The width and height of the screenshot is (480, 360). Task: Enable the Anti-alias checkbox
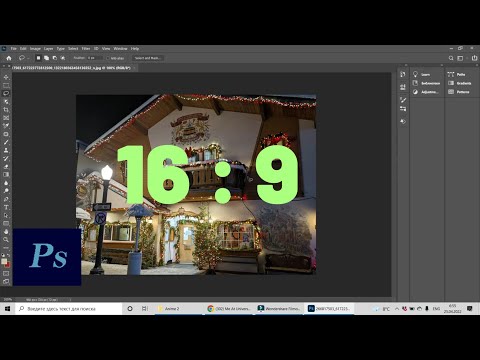pos(108,58)
